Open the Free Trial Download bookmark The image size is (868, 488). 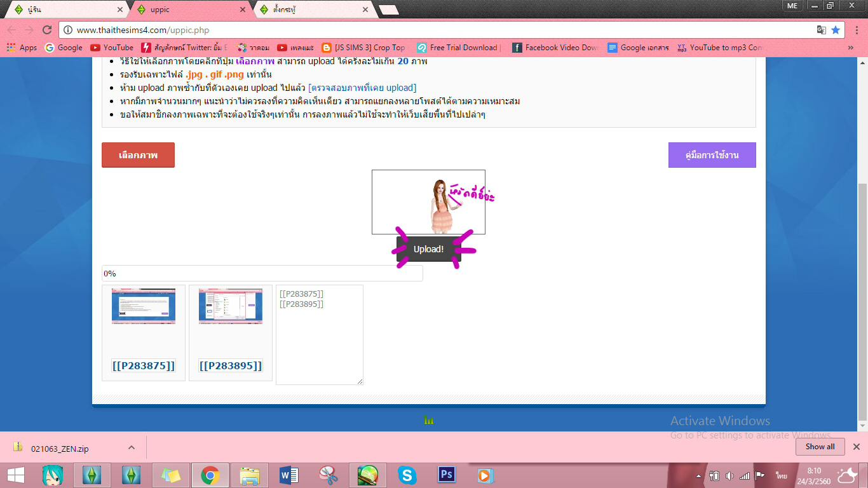tap(459, 48)
